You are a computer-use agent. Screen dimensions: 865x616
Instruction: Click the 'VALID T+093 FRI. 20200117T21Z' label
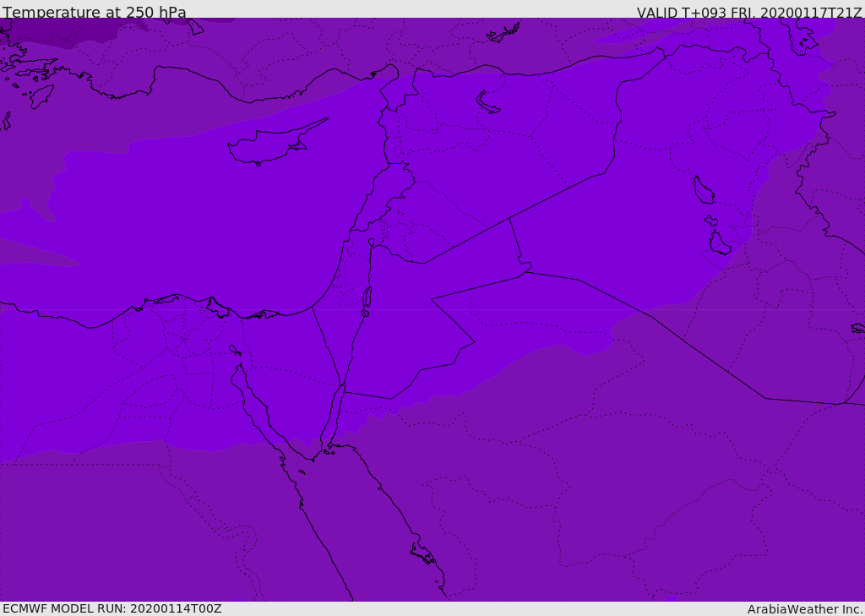pos(749,13)
